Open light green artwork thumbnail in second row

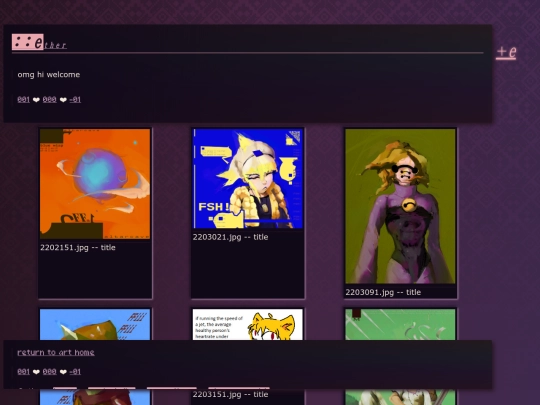(400, 324)
